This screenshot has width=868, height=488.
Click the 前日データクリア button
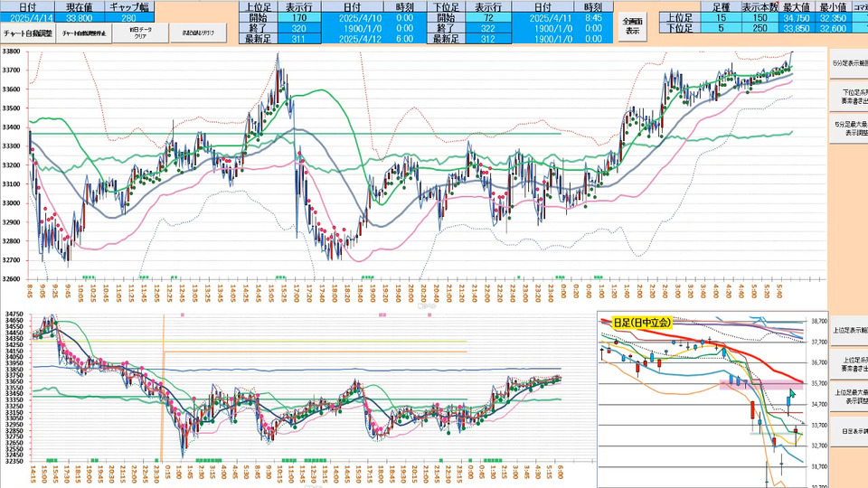coord(141,33)
